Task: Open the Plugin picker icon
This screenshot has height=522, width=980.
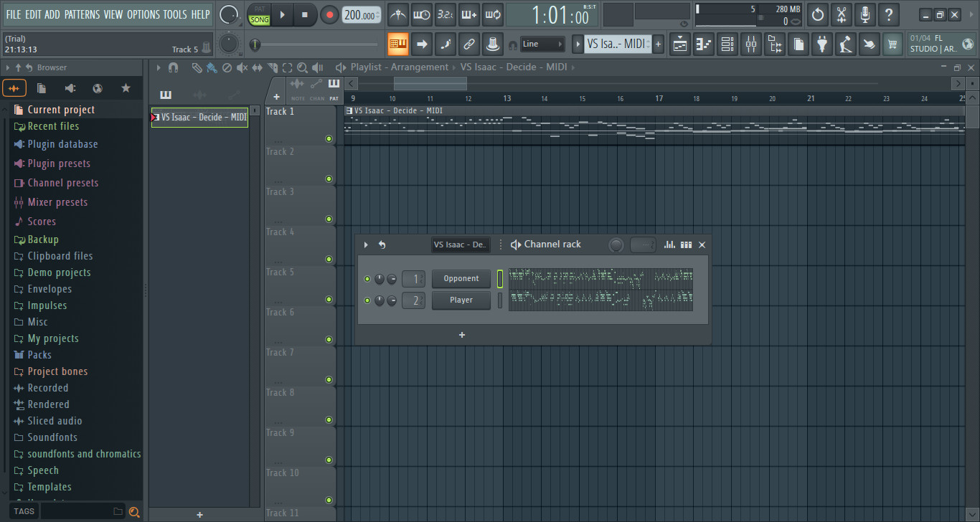Action: (821, 44)
